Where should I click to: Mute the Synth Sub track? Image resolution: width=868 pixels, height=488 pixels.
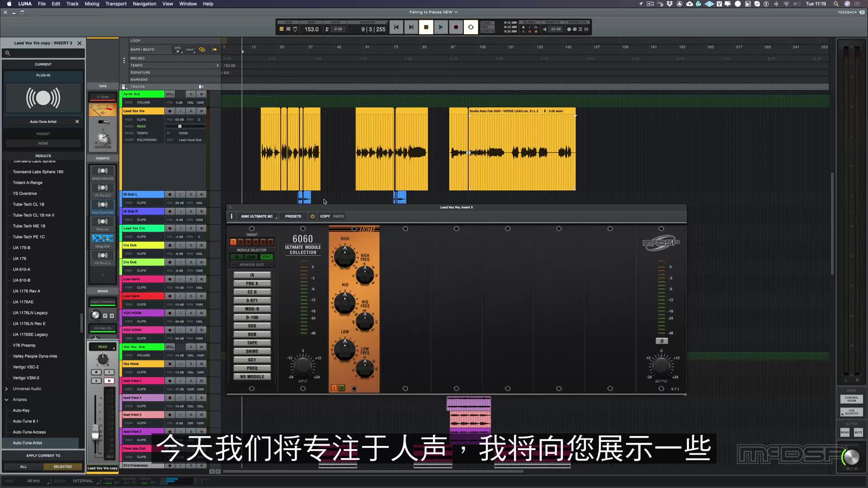click(201, 94)
